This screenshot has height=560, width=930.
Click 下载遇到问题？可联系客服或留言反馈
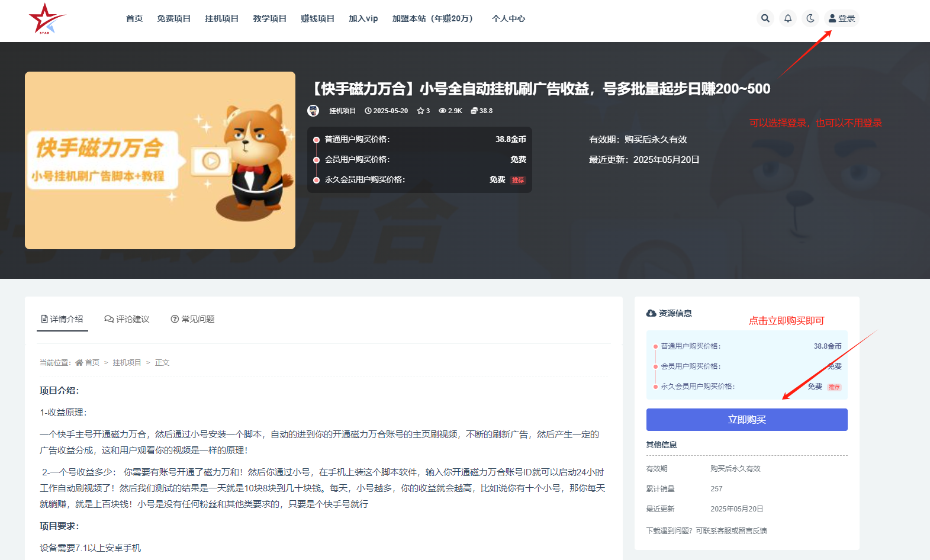707,530
